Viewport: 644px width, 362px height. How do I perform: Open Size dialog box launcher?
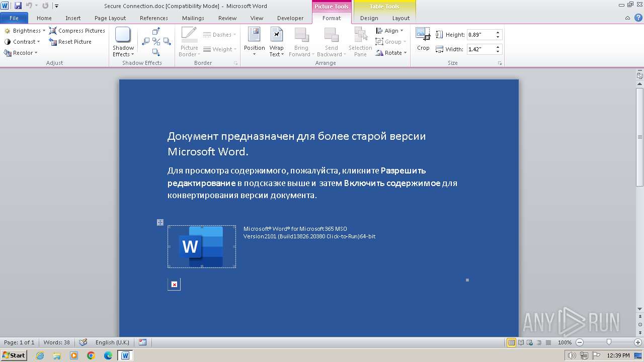click(500, 63)
